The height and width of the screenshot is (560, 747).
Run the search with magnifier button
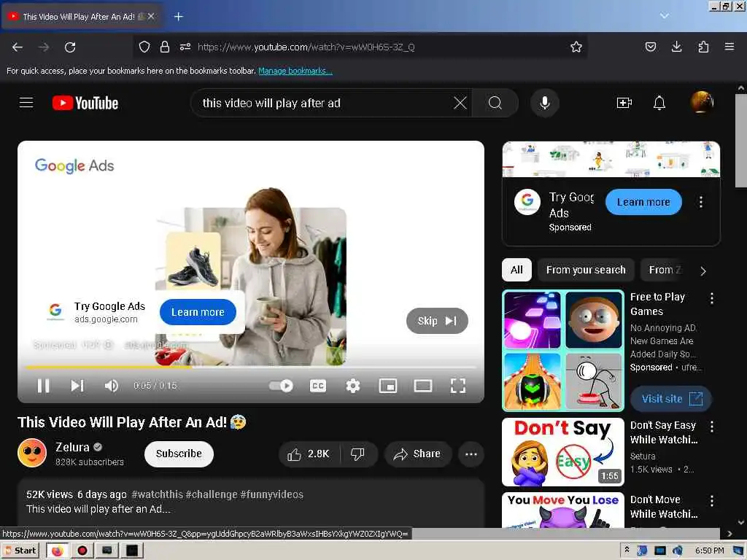point(495,103)
